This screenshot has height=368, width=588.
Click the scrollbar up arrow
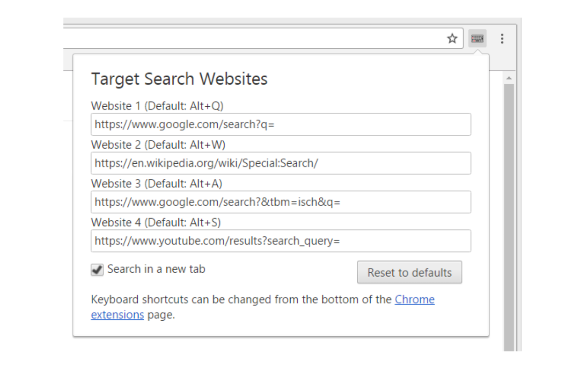point(509,77)
